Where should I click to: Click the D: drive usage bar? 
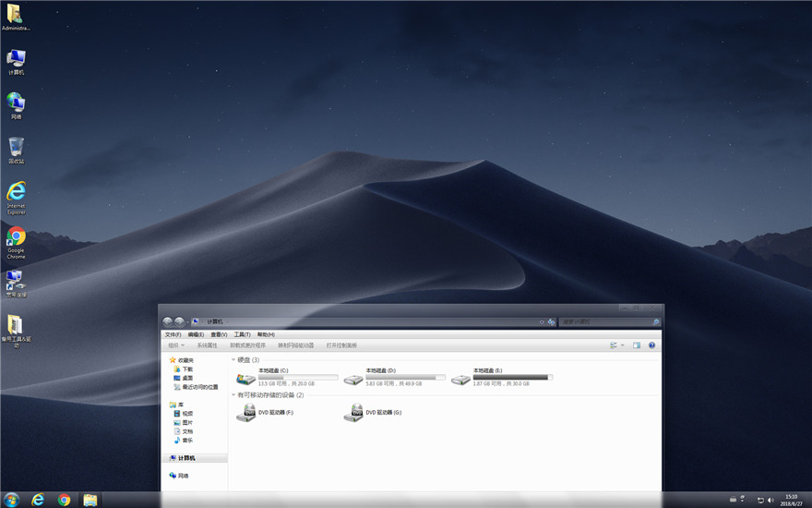coord(405,378)
